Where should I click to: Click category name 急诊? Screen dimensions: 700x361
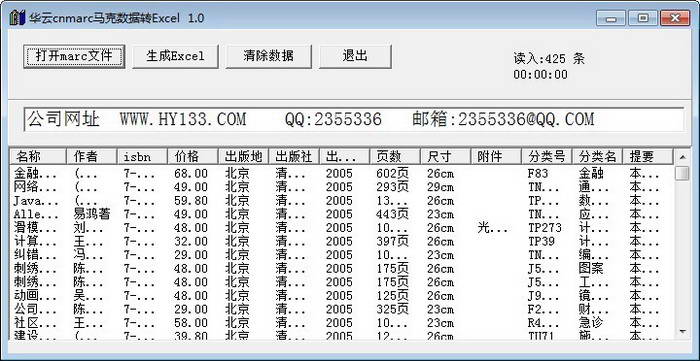click(591, 323)
